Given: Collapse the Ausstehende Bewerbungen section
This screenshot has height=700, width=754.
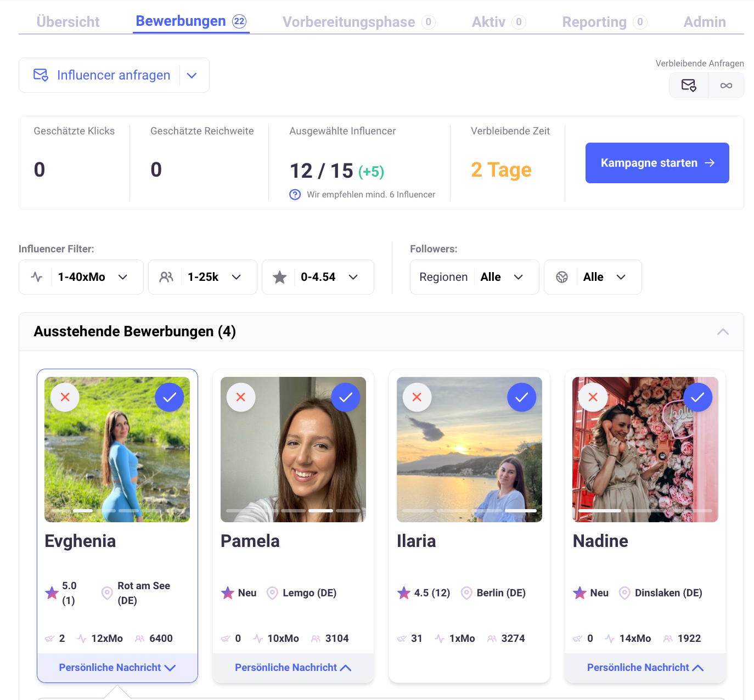Looking at the screenshot, I should tap(723, 332).
